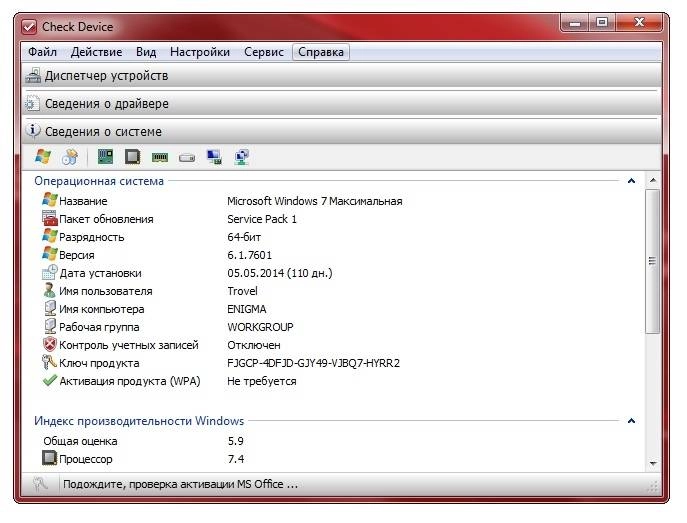687x523 pixels.
Task: Select the overall score 5.9
Action: pos(236,441)
